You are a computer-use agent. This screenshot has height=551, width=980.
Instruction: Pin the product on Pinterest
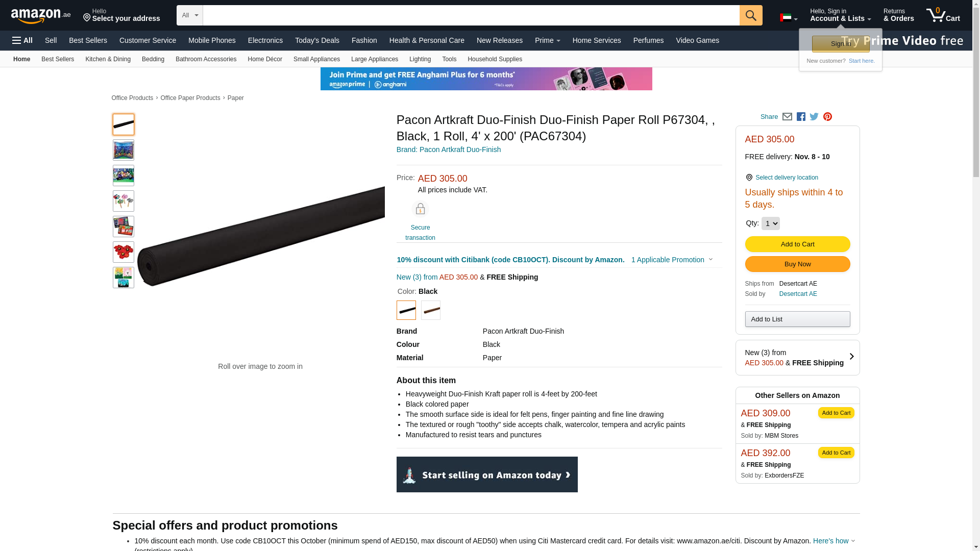tap(827, 117)
